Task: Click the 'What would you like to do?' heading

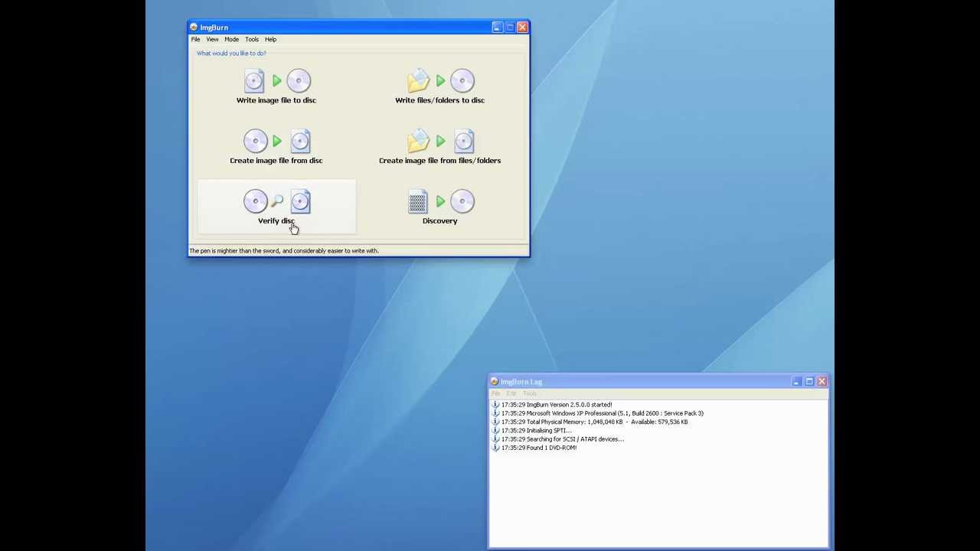Action: [231, 53]
